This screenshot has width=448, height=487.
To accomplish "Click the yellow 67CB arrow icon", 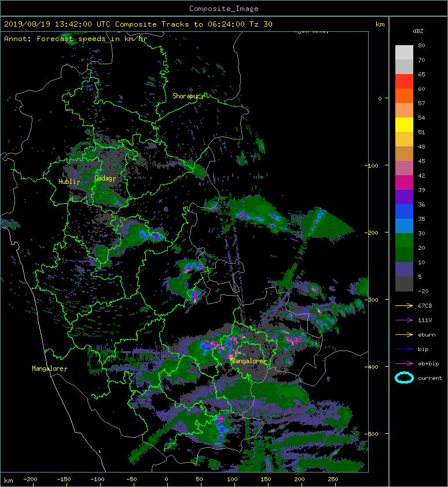I will point(404,305).
